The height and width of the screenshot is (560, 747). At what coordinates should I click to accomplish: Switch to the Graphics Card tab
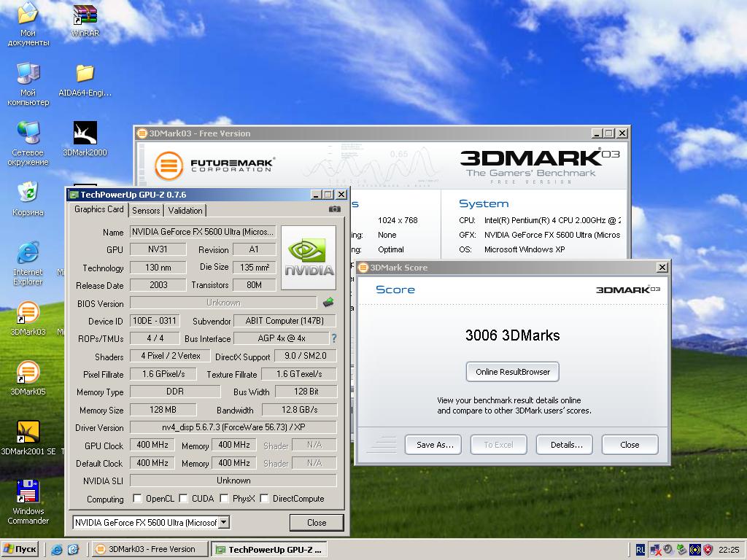click(x=99, y=209)
